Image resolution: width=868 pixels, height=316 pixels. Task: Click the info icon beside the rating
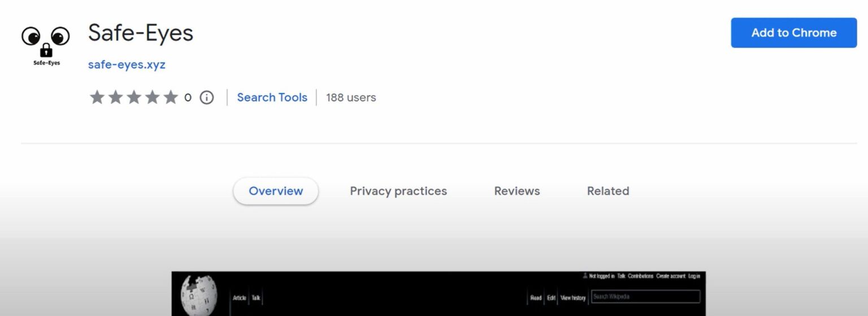(x=207, y=98)
